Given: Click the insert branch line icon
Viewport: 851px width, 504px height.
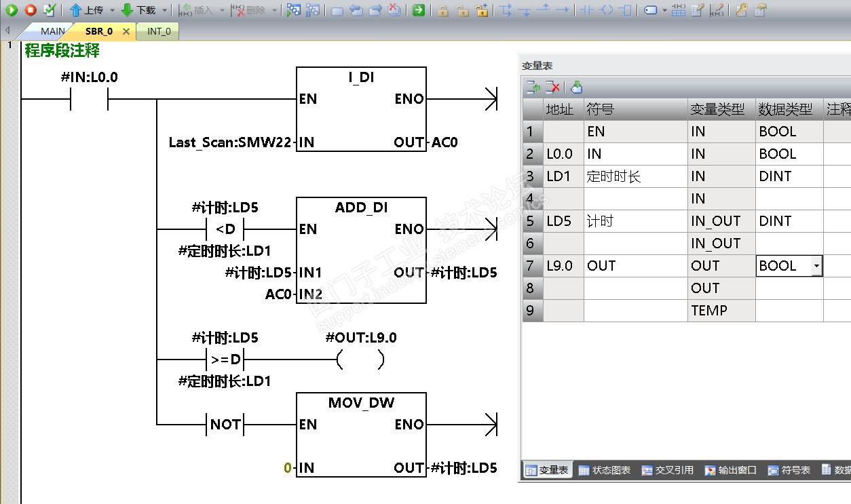Looking at the screenshot, I should point(506,10).
